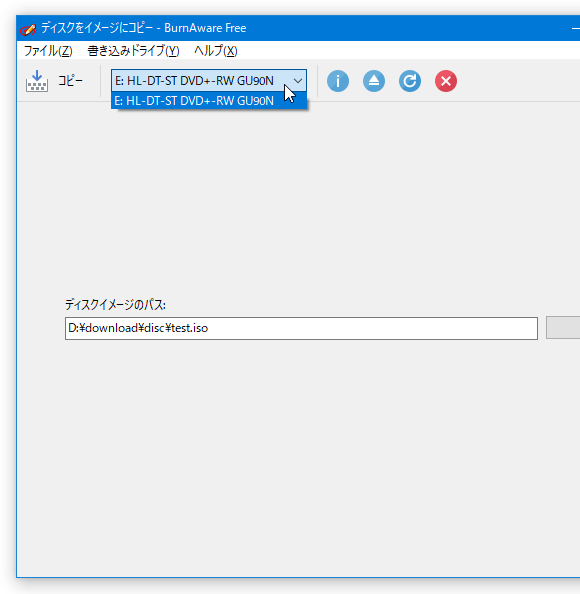Show disc info with blue i icon
The width and height of the screenshot is (580, 594).
click(338, 81)
